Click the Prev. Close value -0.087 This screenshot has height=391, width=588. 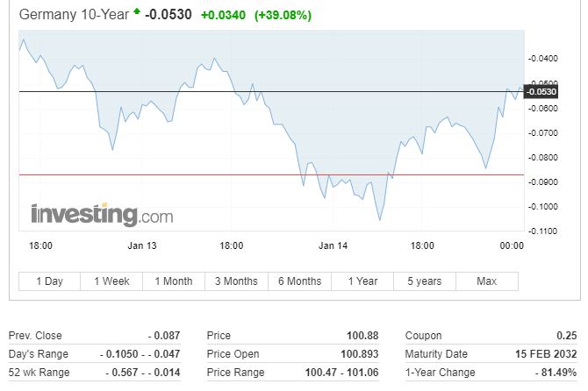click(x=164, y=336)
